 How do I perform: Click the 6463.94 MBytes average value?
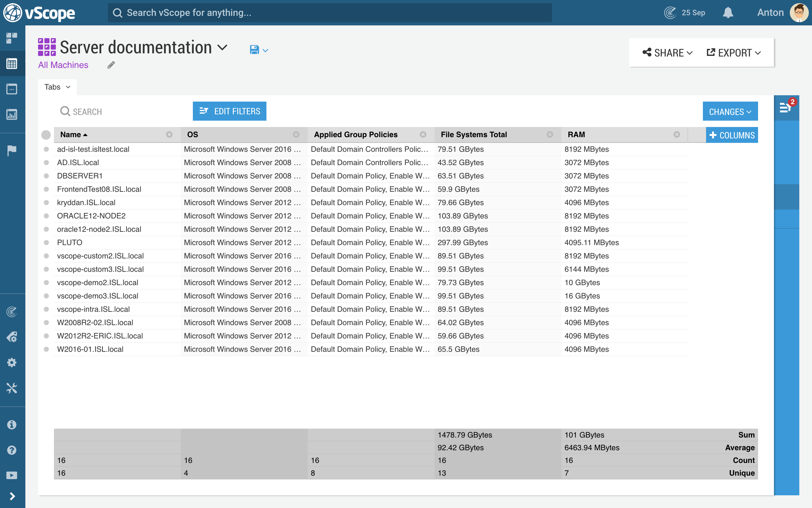592,448
